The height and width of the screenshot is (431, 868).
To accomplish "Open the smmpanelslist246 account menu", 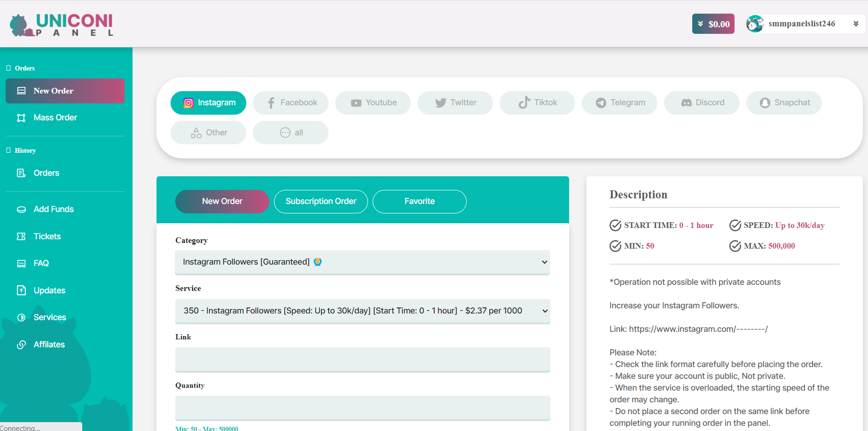I will point(803,24).
